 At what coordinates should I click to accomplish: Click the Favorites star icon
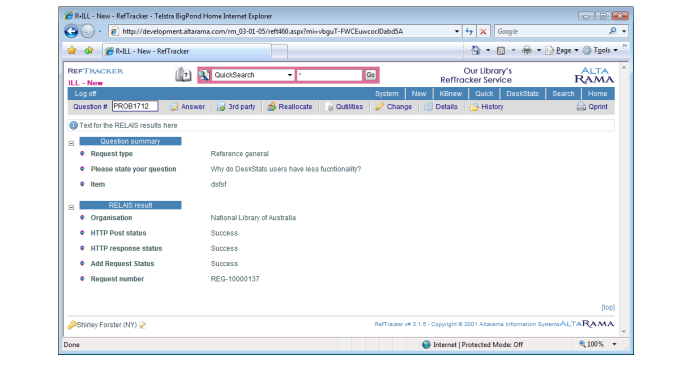(x=72, y=51)
